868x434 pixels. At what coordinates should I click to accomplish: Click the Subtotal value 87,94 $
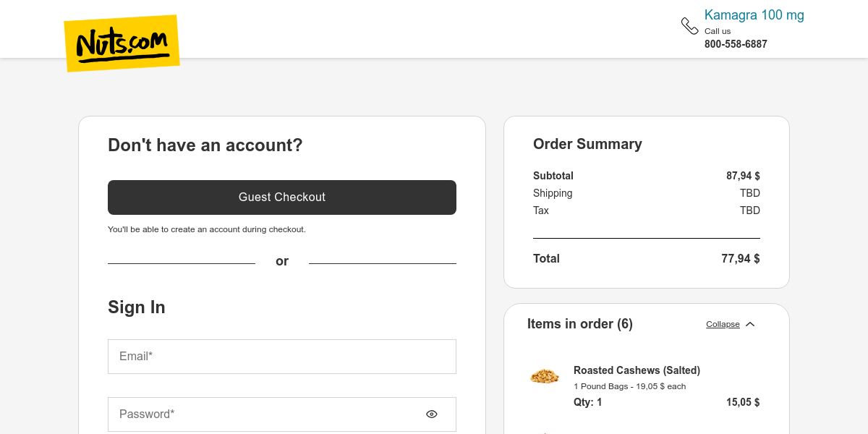pyautogui.click(x=743, y=176)
